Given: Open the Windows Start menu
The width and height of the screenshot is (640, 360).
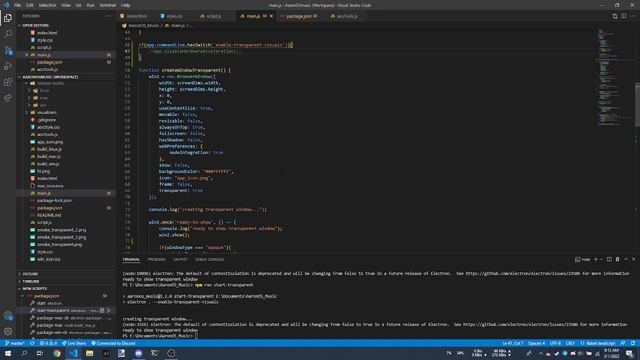Looking at the screenshot, I should [x=8, y=353].
